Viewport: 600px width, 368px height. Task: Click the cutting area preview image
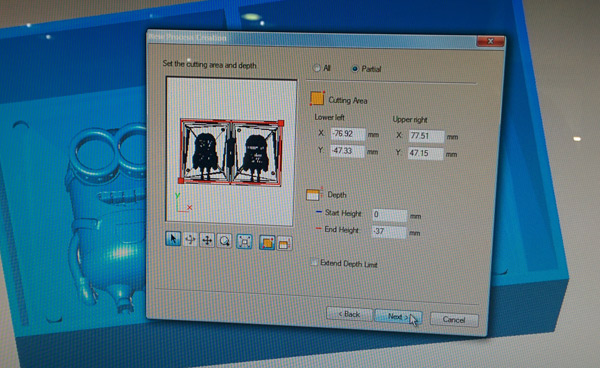231,152
